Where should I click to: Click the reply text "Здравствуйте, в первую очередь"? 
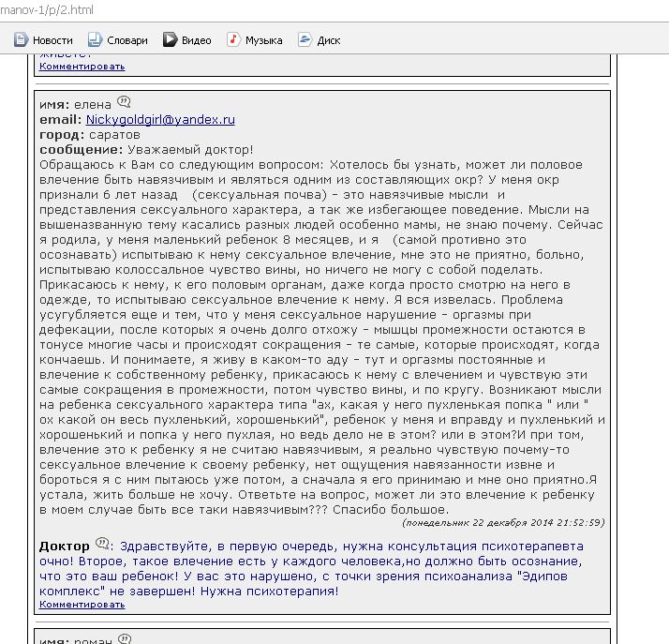[230, 547]
